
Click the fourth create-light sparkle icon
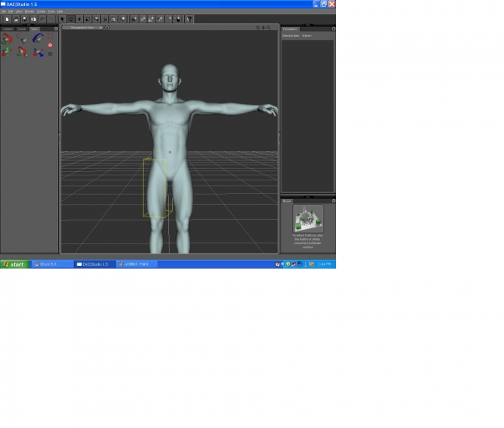click(x=160, y=19)
